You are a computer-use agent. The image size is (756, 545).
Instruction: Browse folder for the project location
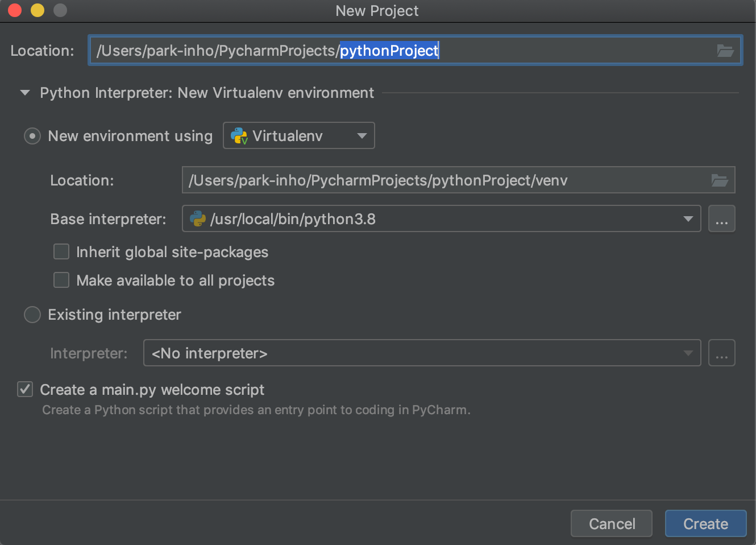[x=725, y=51]
